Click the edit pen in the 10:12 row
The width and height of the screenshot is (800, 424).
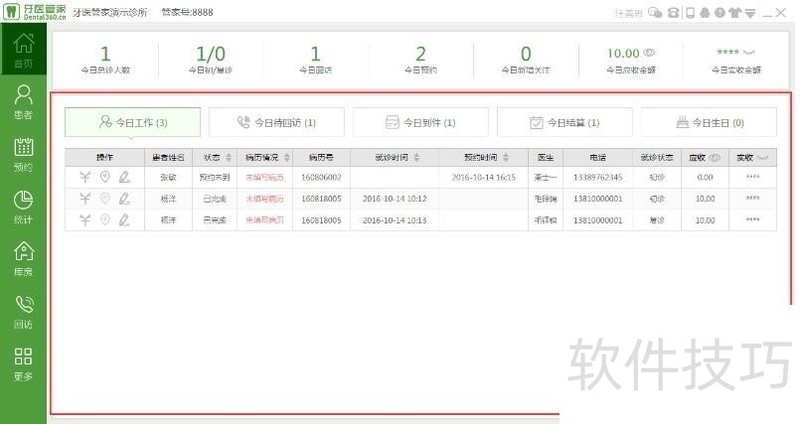124,198
